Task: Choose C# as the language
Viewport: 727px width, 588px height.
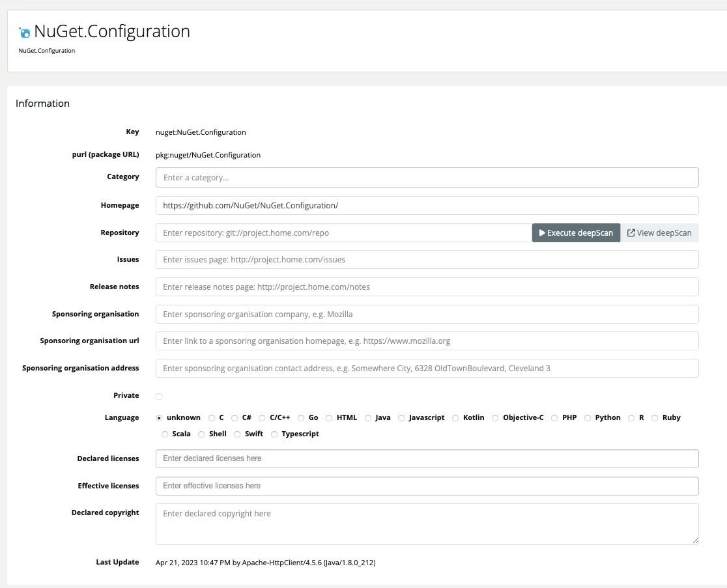Action: (235, 418)
